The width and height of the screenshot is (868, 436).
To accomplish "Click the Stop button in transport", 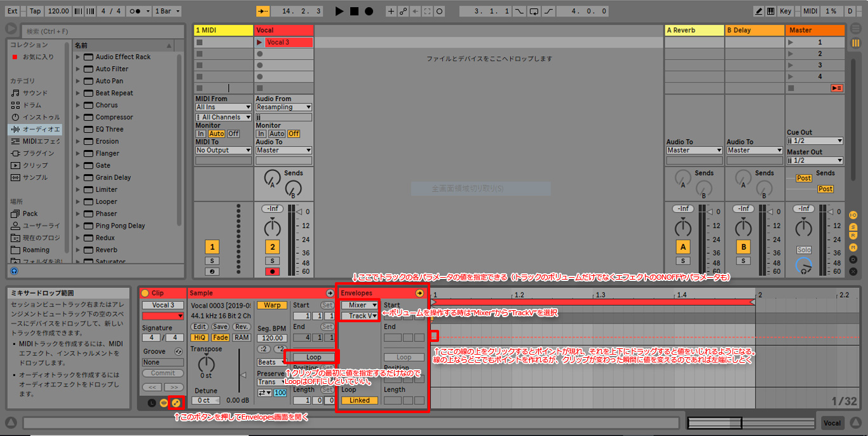I will click(354, 11).
